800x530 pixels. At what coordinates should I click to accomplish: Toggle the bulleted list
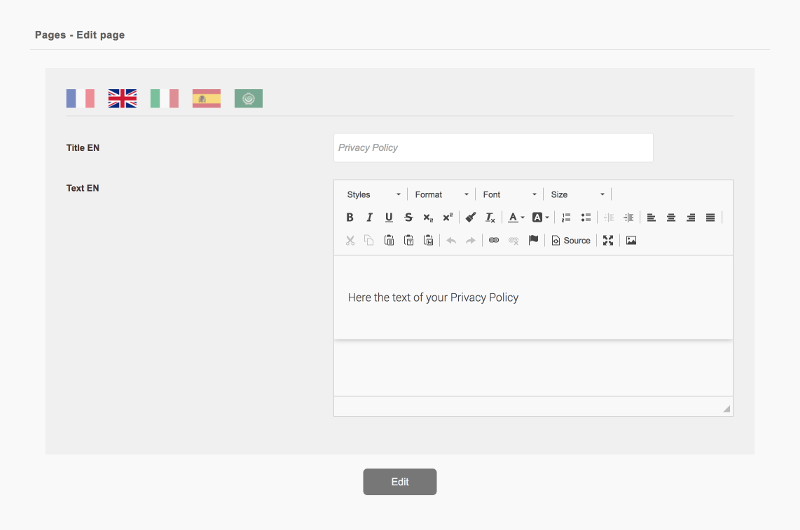[x=586, y=217]
